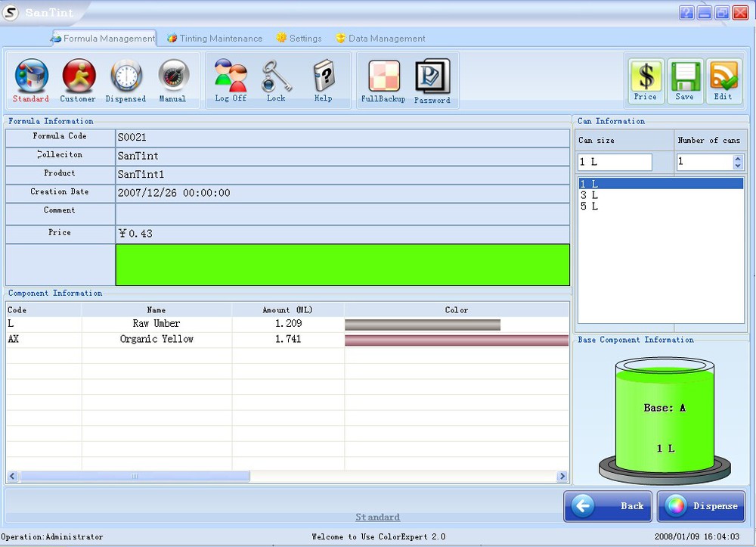756x547 pixels.
Task: Click the date and time in status bar
Action: coord(697,537)
